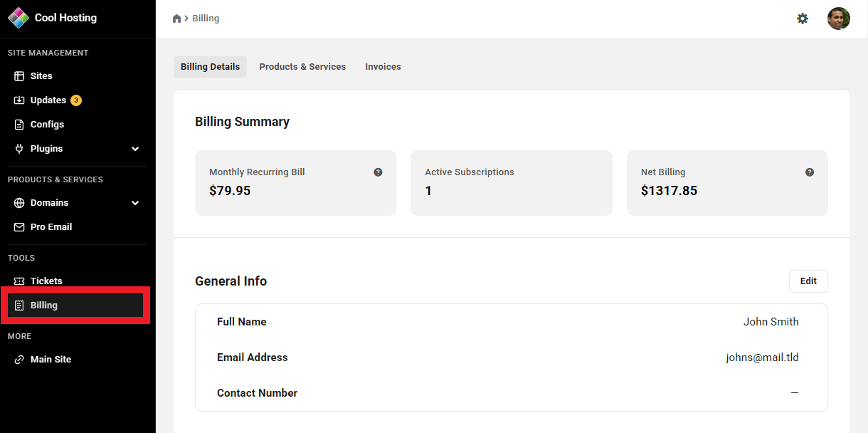
Task: Click the johns@mail.tld email value
Action: tap(763, 358)
